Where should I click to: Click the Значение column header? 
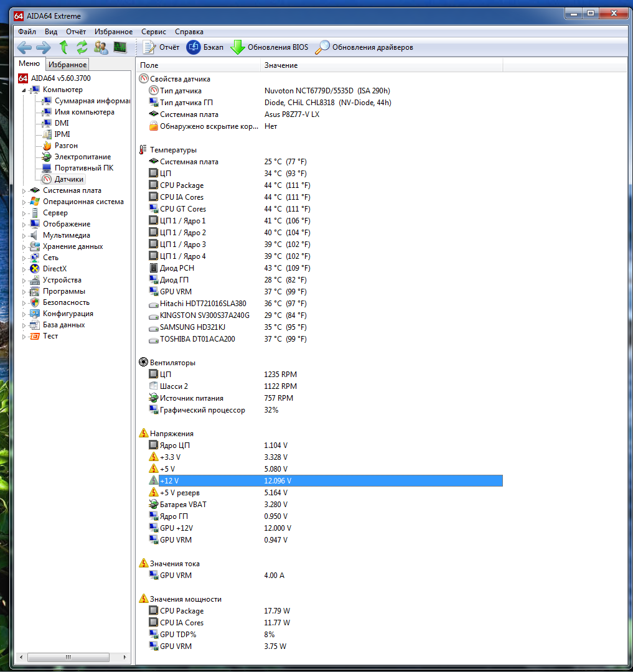point(382,65)
